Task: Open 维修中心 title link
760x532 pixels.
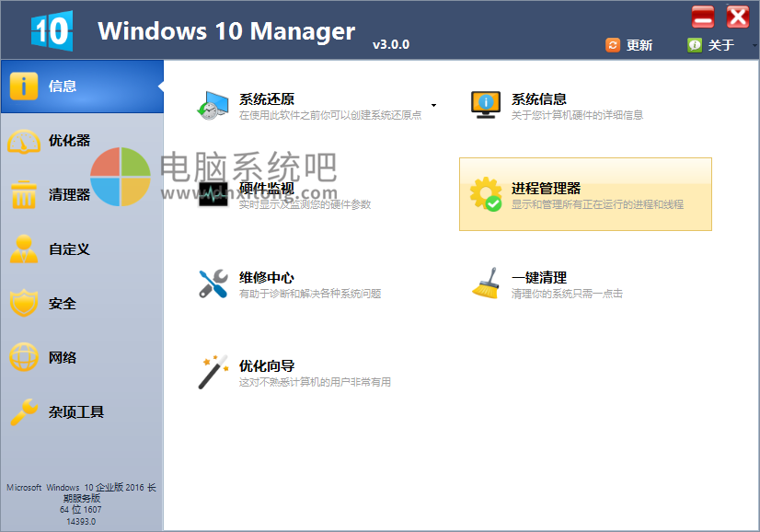Action: [267, 277]
